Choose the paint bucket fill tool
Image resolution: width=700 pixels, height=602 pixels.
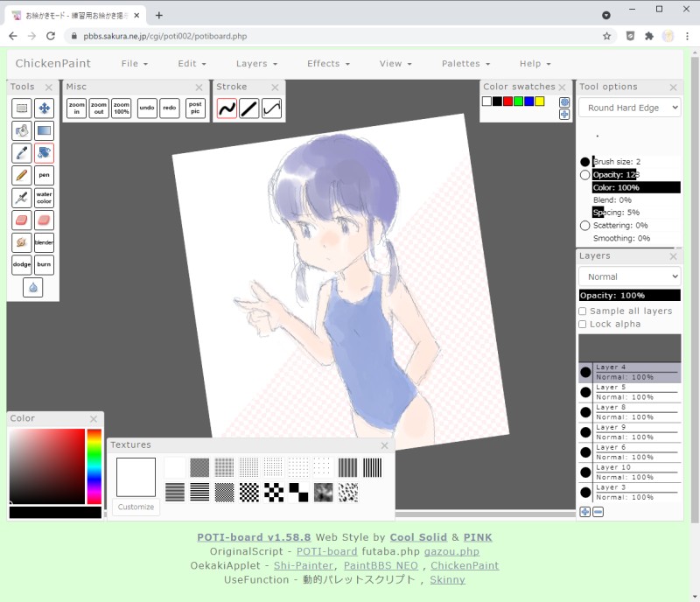click(x=21, y=130)
